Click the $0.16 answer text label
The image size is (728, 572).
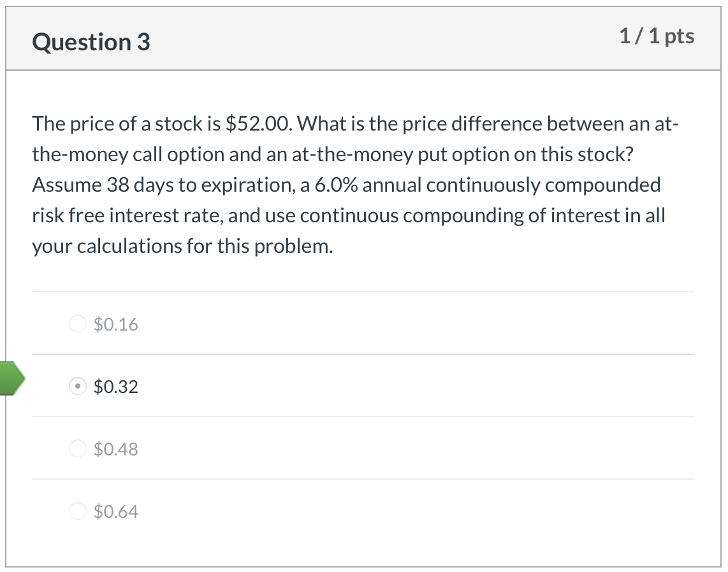[115, 324]
